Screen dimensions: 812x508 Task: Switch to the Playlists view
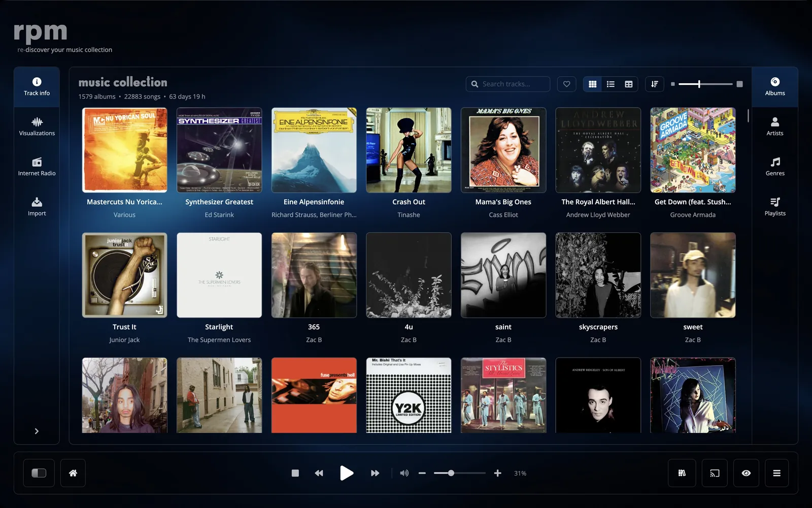click(x=775, y=207)
